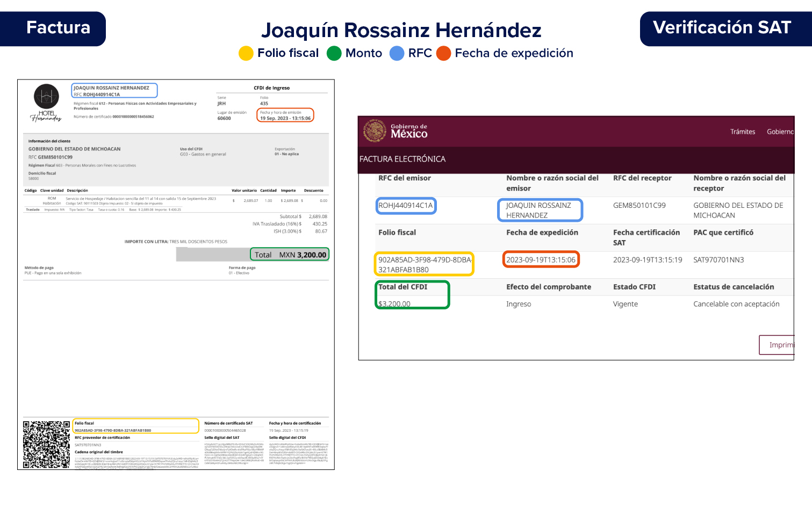Click the Servicio de Hospedaje description line
This screenshot has width=812, height=514.
coord(141,198)
